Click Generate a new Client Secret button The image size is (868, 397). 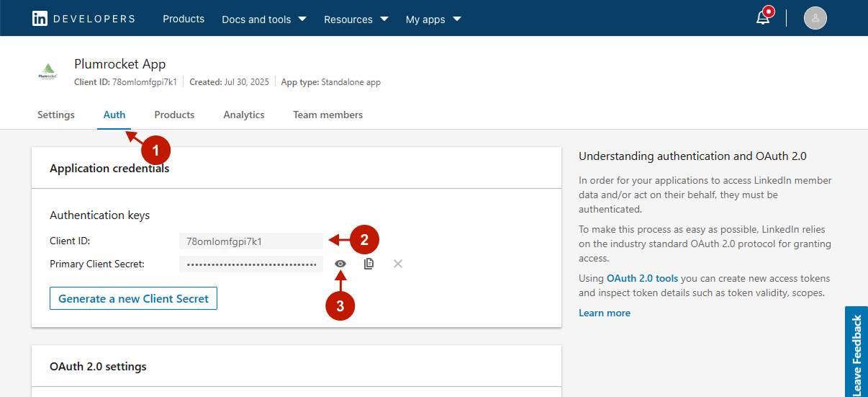(133, 298)
